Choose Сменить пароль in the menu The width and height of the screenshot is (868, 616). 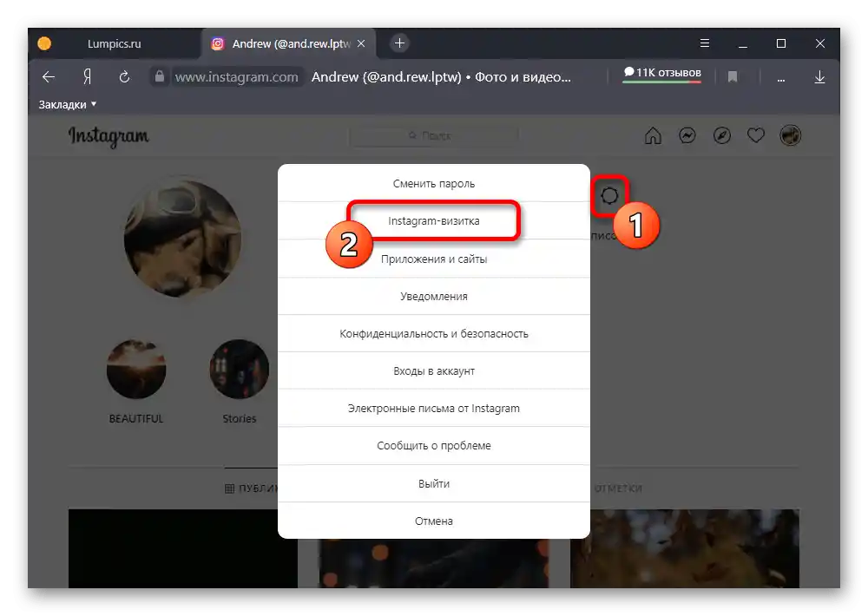coord(434,184)
